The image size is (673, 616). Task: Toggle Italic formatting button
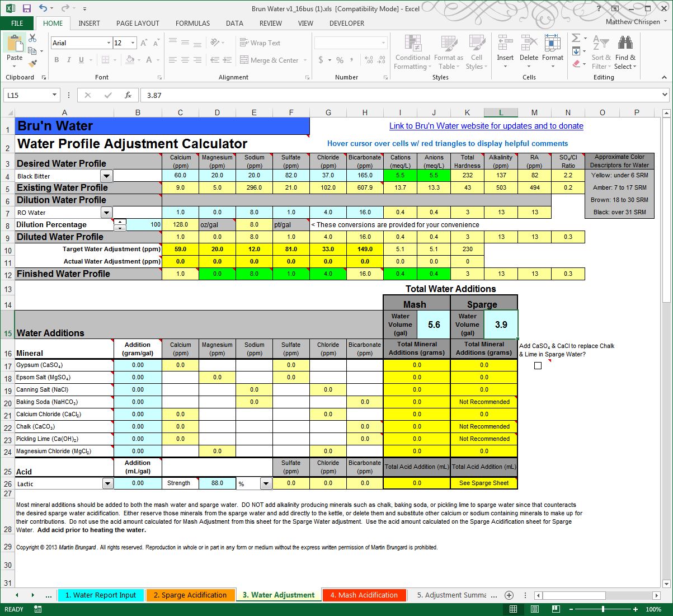[69, 60]
